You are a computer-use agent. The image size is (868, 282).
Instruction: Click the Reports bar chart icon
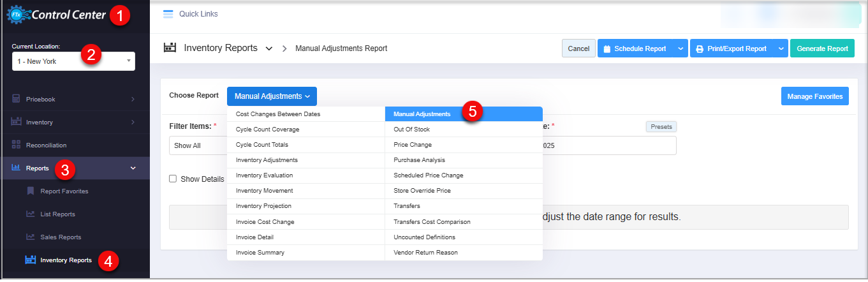[17, 168]
